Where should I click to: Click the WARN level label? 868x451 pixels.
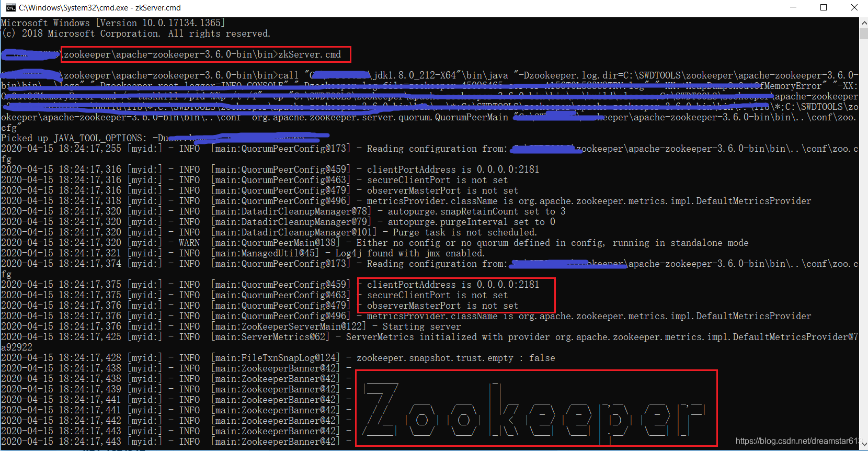[x=189, y=243]
